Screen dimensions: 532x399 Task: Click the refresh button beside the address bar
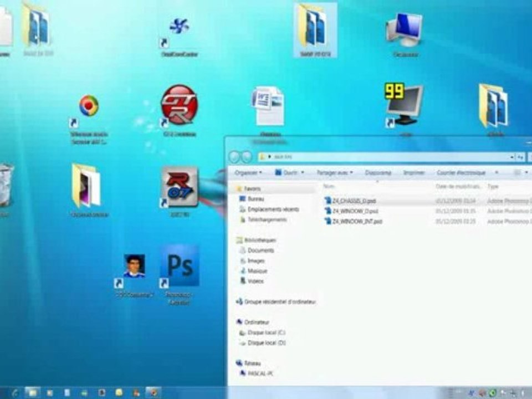pos(520,157)
